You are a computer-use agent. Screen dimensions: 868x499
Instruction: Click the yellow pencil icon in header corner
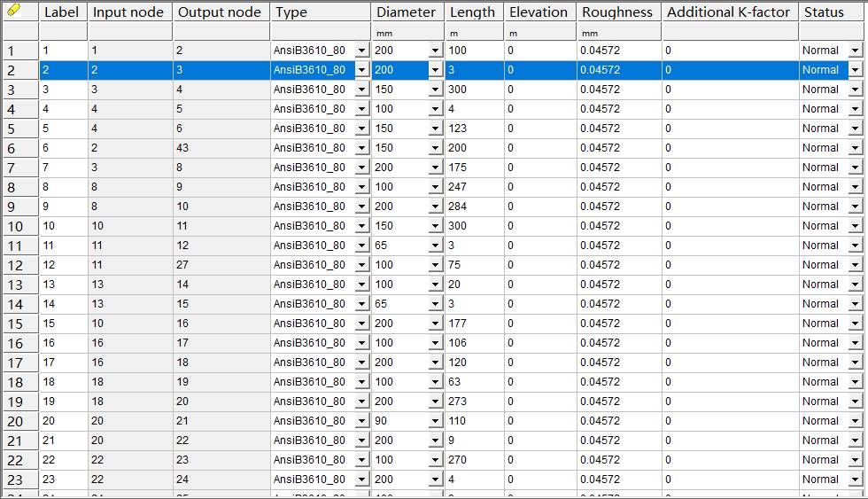(14, 12)
